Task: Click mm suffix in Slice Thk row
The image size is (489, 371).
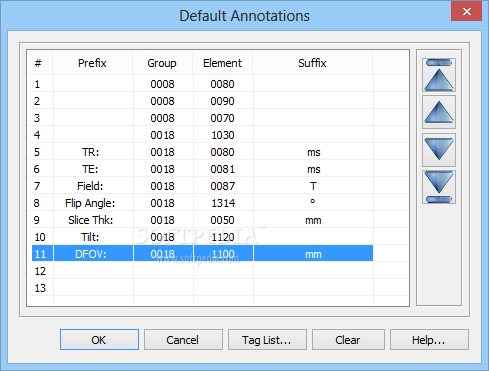Action: pyautogui.click(x=313, y=220)
